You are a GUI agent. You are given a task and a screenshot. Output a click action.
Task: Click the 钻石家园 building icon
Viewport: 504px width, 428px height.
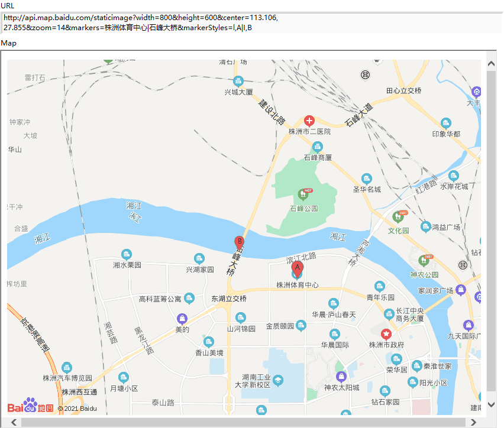tap(385, 391)
